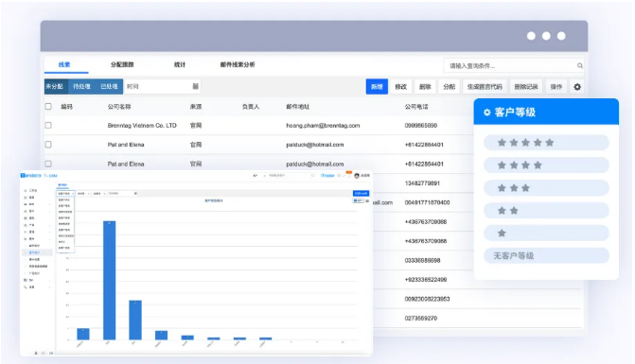Image resolution: width=635 pixels, height=364 pixels.
Task: Select the three-star customer level
Action: tap(546, 187)
